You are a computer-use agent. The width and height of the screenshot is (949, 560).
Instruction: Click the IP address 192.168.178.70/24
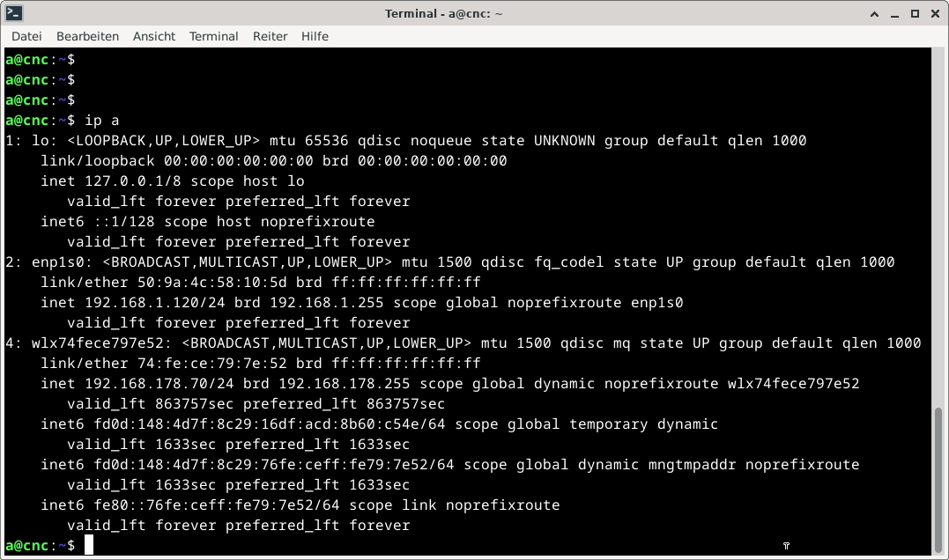(x=159, y=383)
